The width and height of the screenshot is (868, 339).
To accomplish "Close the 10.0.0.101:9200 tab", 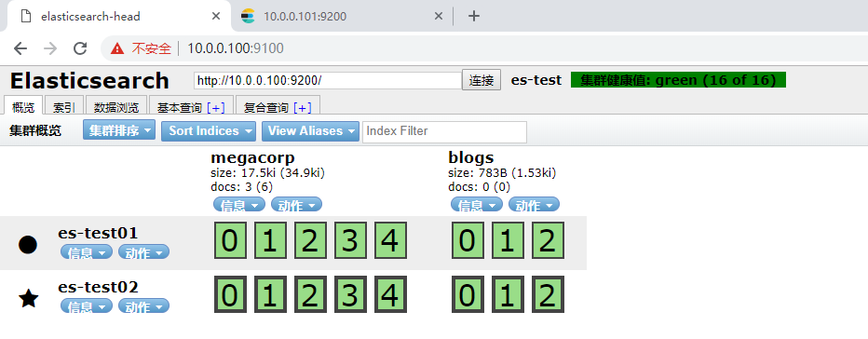I will pyautogui.click(x=438, y=16).
